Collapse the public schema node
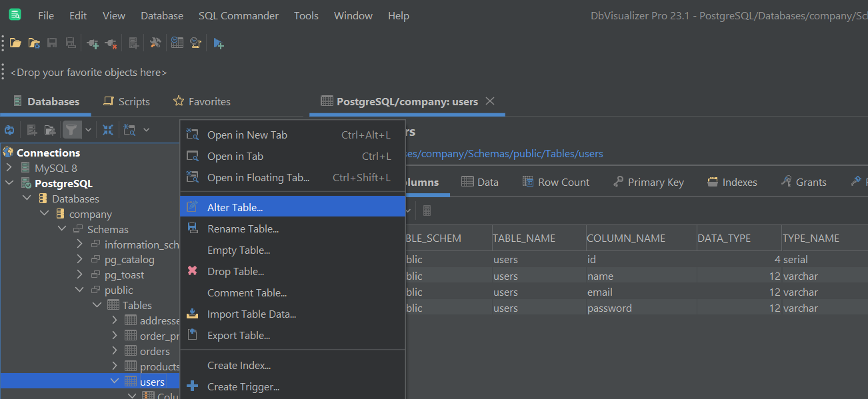This screenshot has height=399, width=868. tap(79, 289)
